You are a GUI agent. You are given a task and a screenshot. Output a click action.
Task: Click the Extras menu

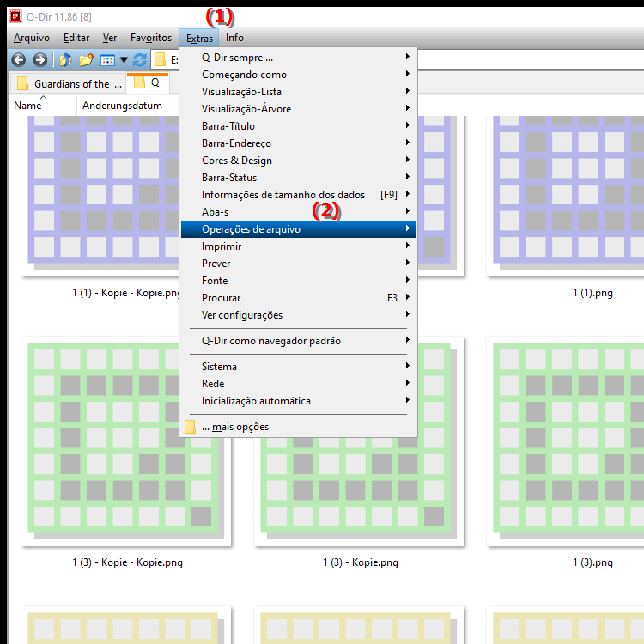point(199,38)
